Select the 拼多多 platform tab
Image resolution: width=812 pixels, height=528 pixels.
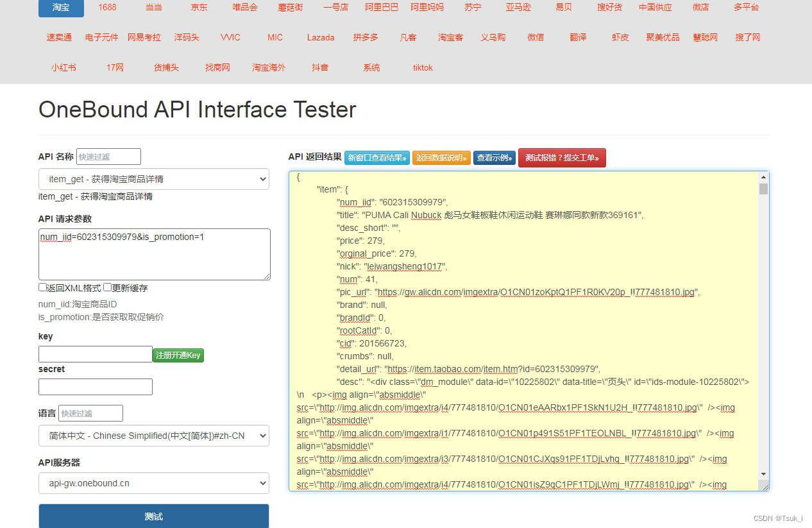[x=365, y=37]
